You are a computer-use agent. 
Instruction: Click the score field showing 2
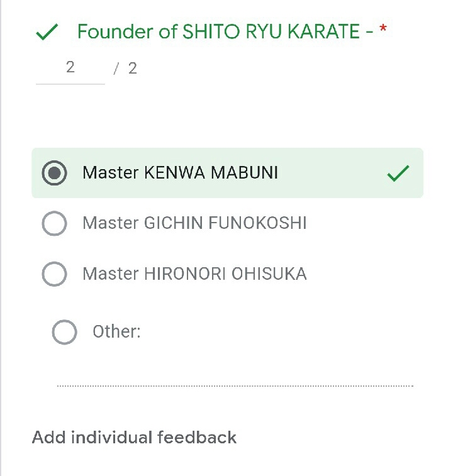(x=70, y=67)
